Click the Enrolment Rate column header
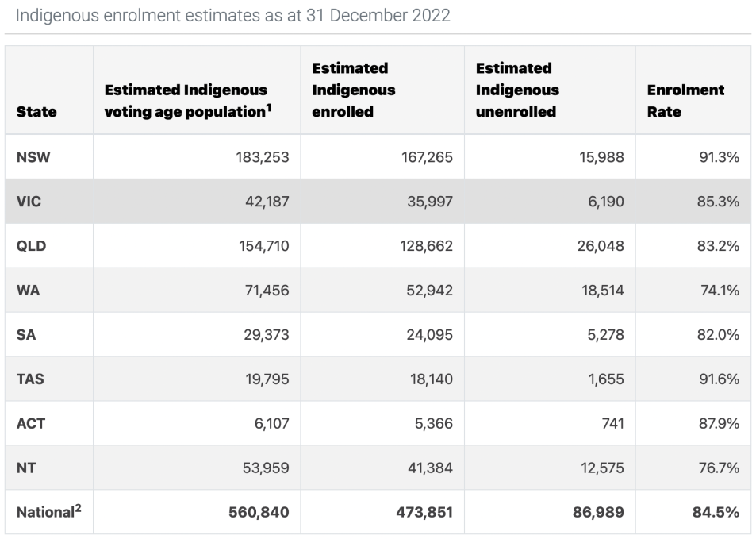The width and height of the screenshot is (756, 539). pyautogui.click(x=685, y=101)
